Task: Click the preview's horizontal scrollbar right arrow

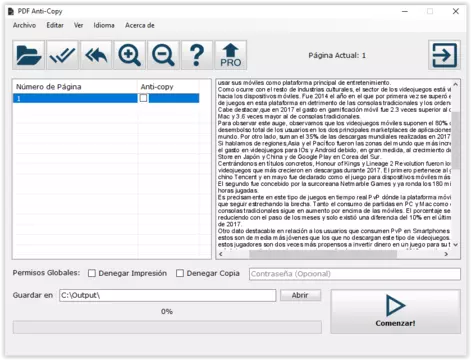Action: (x=446, y=254)
